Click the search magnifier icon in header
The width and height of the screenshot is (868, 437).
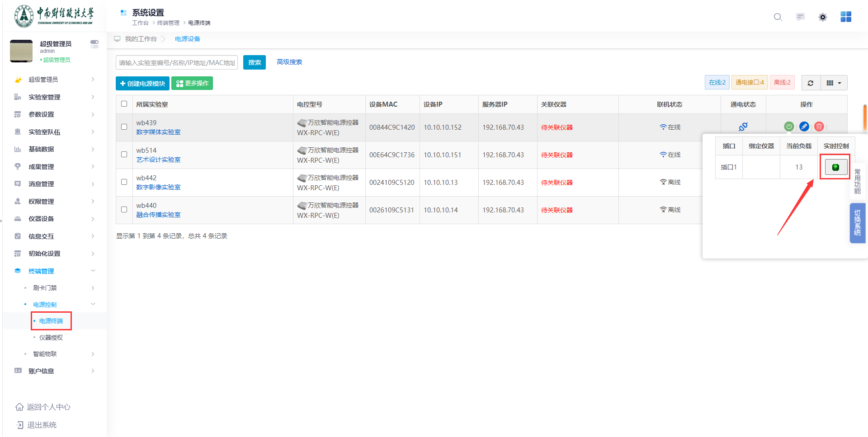778,17
